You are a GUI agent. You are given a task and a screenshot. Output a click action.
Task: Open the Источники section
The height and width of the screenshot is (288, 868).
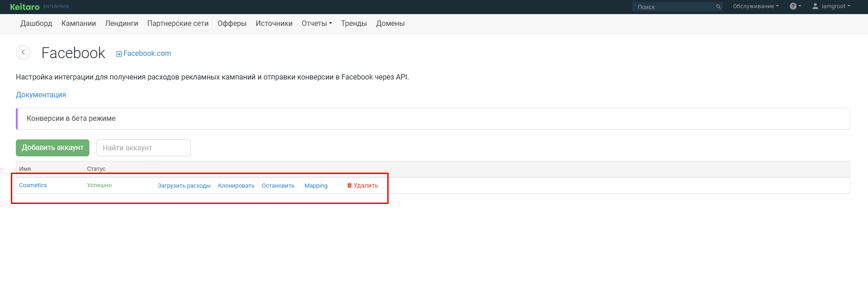coord(274,24)
